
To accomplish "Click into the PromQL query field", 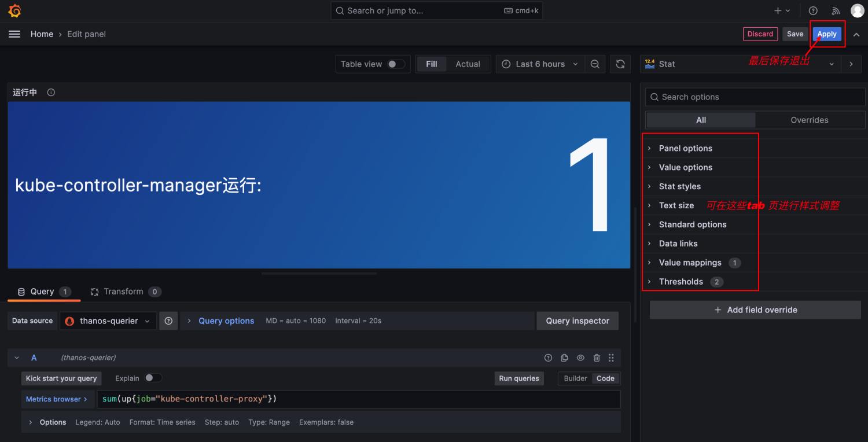I will tap(359, 399).
